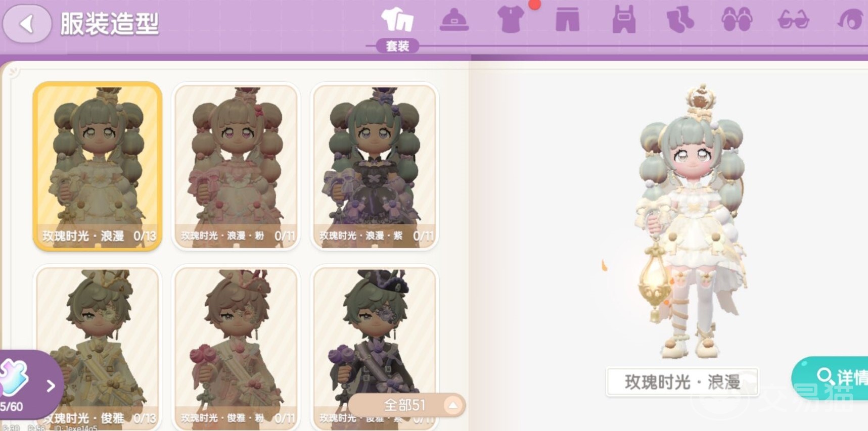Select the overalls category icon
The width and height of the screenshot is (868, 431).
click(624, 21)
